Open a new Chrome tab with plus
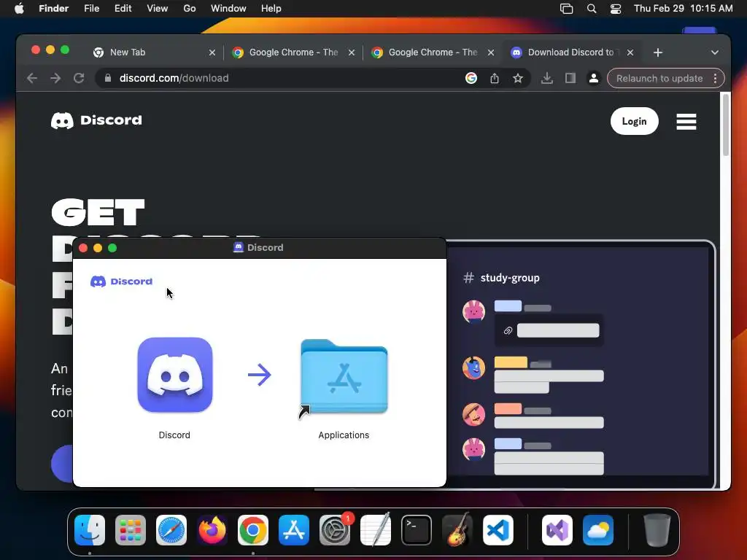The height and width of the screenshot is (560, 747). [x=658, y=52]
